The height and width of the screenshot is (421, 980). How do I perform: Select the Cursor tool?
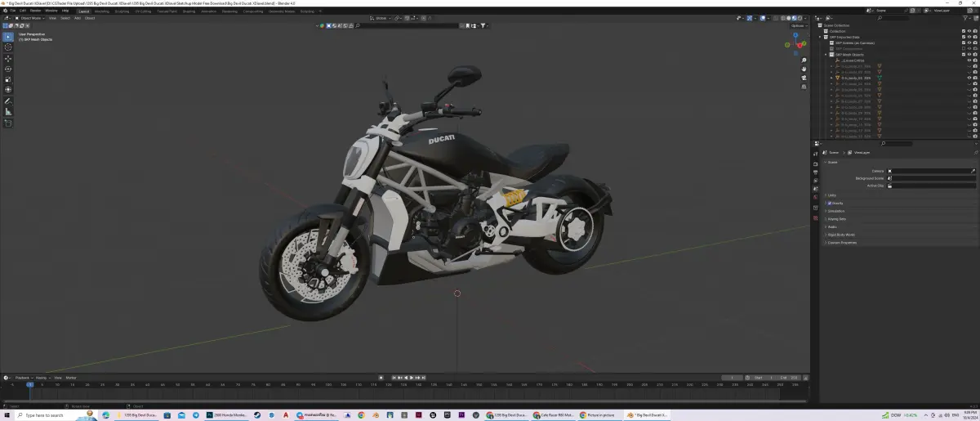(x=8, y=47)
